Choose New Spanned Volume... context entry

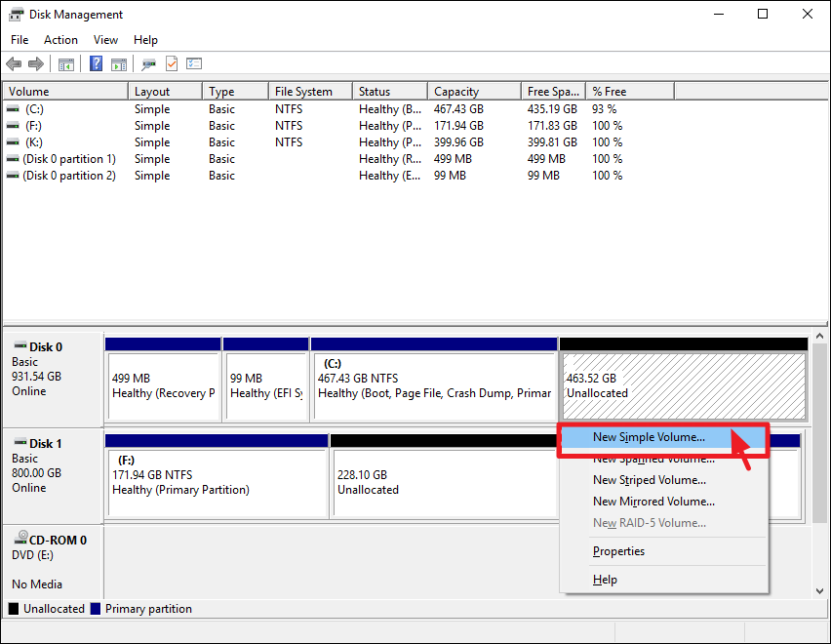(662, 459)
